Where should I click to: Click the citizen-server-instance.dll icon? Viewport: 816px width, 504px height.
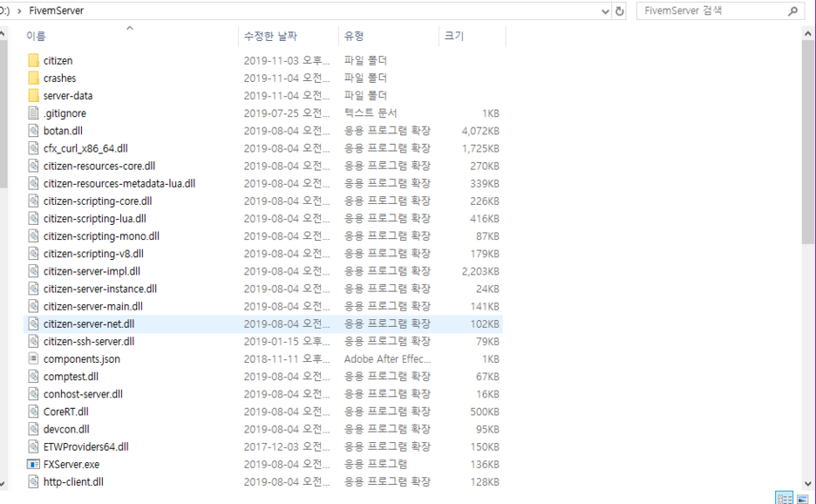(x=33, y=289)
